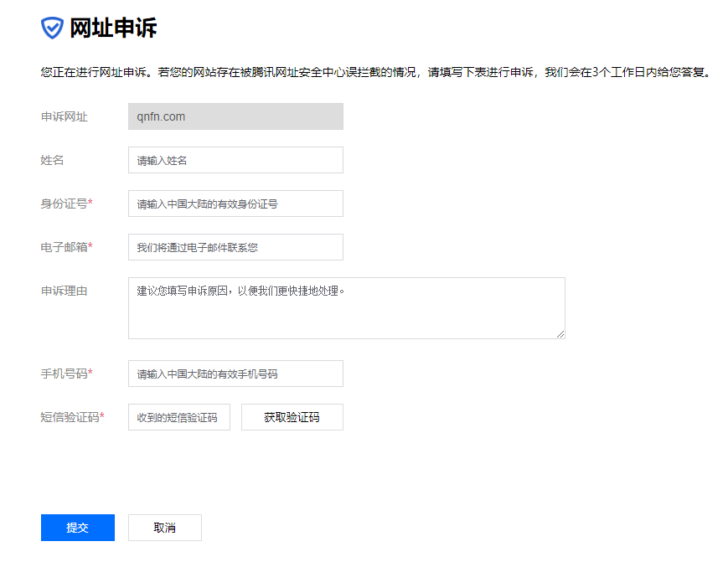
Task: Cancel the appeal with 取消 button
Action: tap(165, 528)
